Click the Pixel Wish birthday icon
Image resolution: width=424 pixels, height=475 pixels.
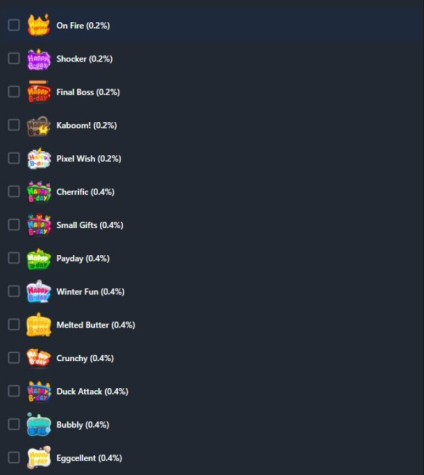[39, 158]
